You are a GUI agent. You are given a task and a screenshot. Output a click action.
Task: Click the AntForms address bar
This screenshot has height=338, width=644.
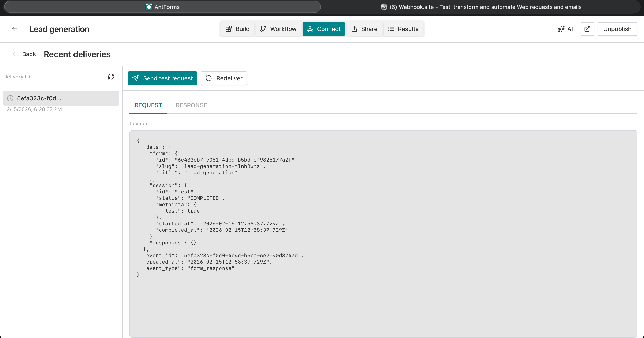tap(162, 7)
